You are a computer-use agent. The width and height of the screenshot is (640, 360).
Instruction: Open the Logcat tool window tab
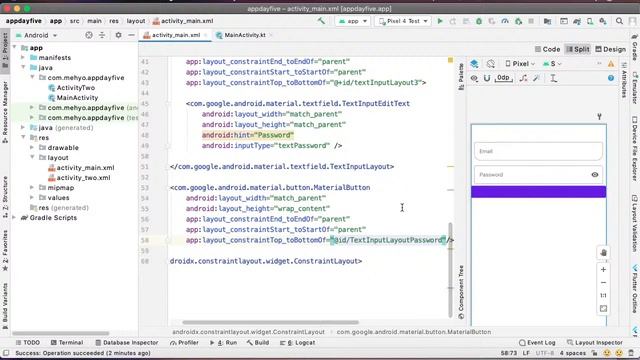pos(298,342)
